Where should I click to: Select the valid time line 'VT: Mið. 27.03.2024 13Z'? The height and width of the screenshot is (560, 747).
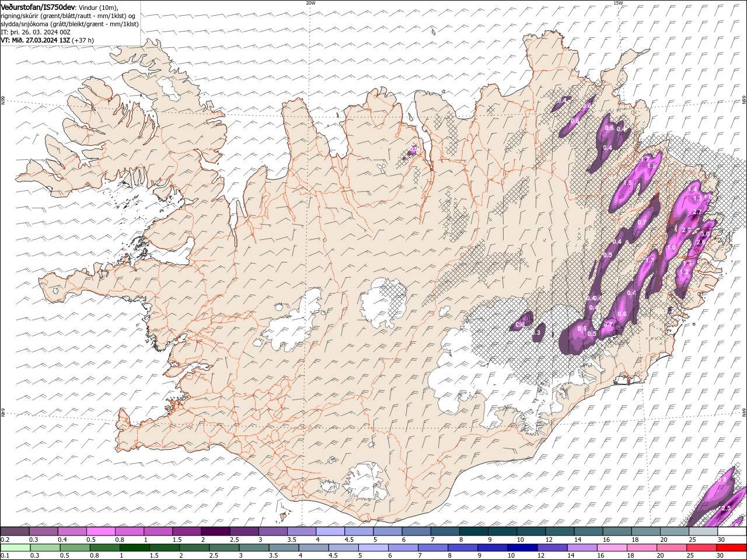(x=35, y=40)
